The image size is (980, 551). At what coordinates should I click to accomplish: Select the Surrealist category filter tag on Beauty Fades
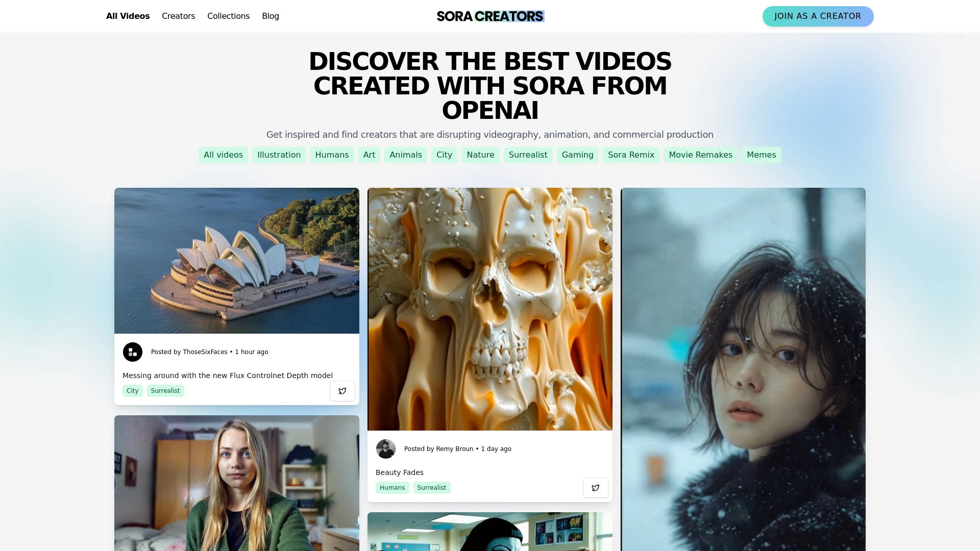pyautogui.click(x=431, y=487)
